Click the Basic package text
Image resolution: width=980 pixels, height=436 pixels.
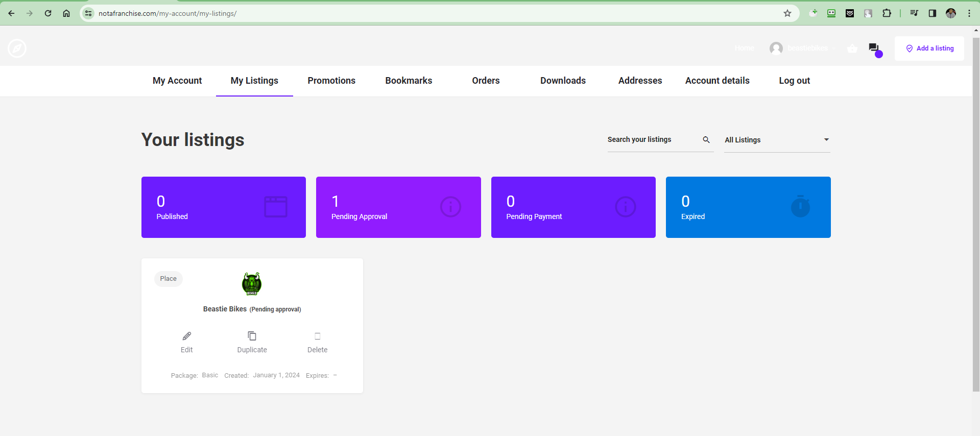point(210,375)
